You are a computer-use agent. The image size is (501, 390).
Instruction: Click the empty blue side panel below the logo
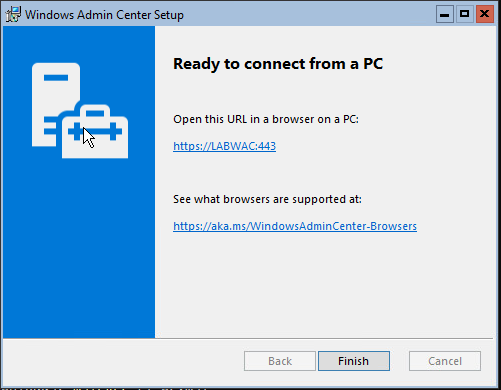click(79, 248)
